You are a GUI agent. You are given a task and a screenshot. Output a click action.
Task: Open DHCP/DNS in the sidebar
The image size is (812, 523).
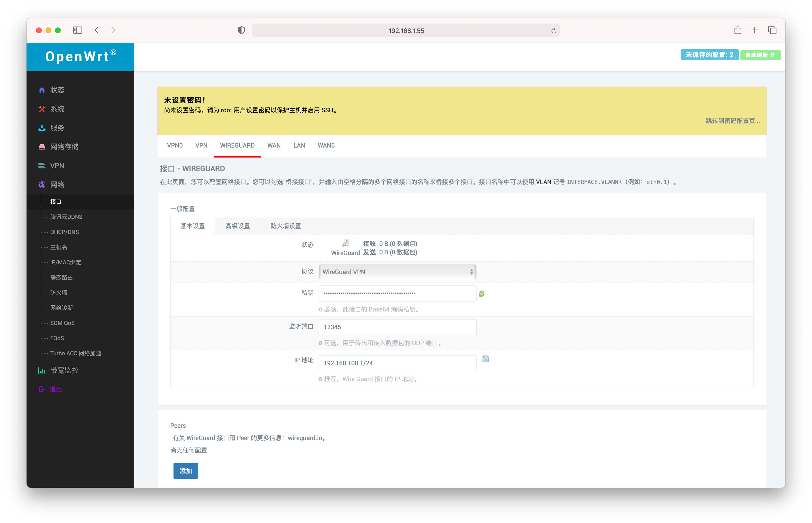[64, 232]
